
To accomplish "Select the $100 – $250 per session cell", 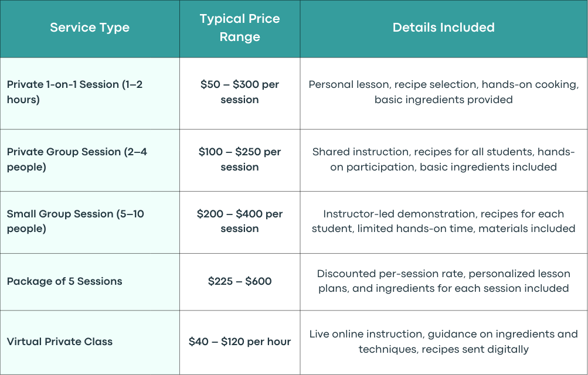I will [240, 159].
